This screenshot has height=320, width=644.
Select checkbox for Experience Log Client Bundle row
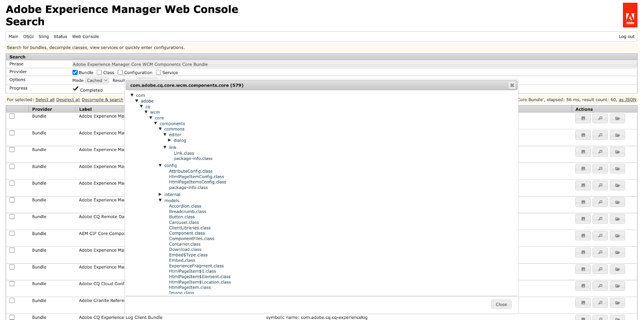[x=12, y=317]
